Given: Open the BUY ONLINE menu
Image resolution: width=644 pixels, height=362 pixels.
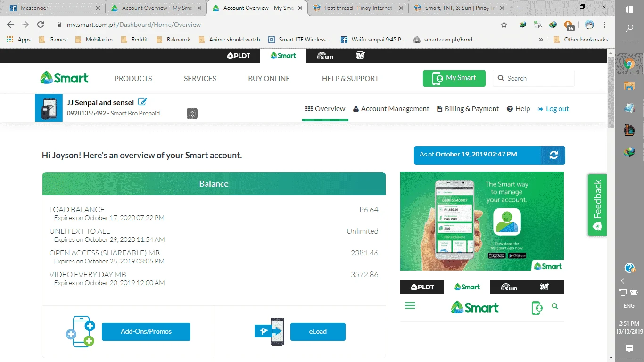Looking at the screenshot, I should click(269, 78).
